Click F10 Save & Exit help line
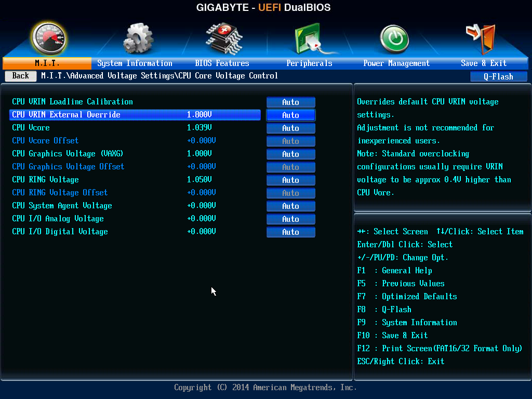 coord(393,336)
